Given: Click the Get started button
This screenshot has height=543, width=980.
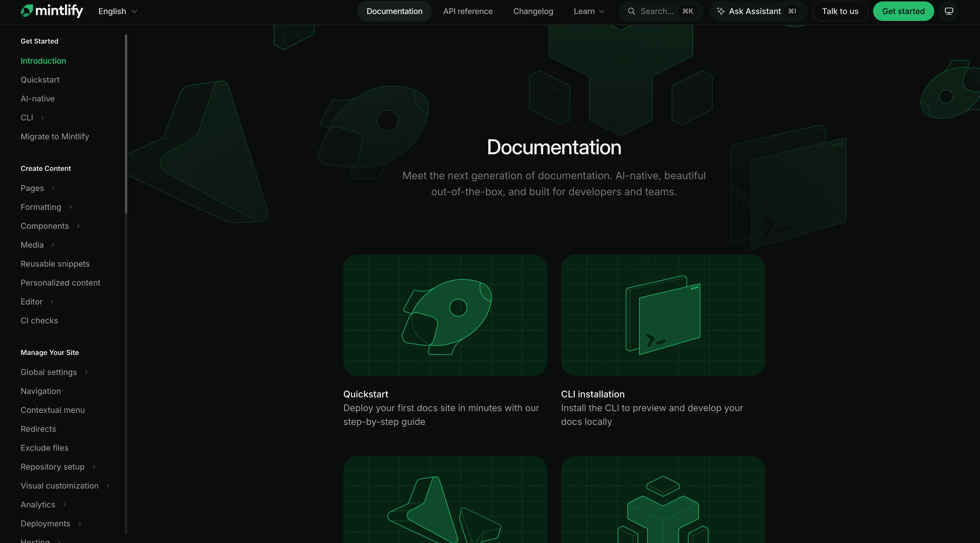Looking at the screenshot, I should [903, 11].
